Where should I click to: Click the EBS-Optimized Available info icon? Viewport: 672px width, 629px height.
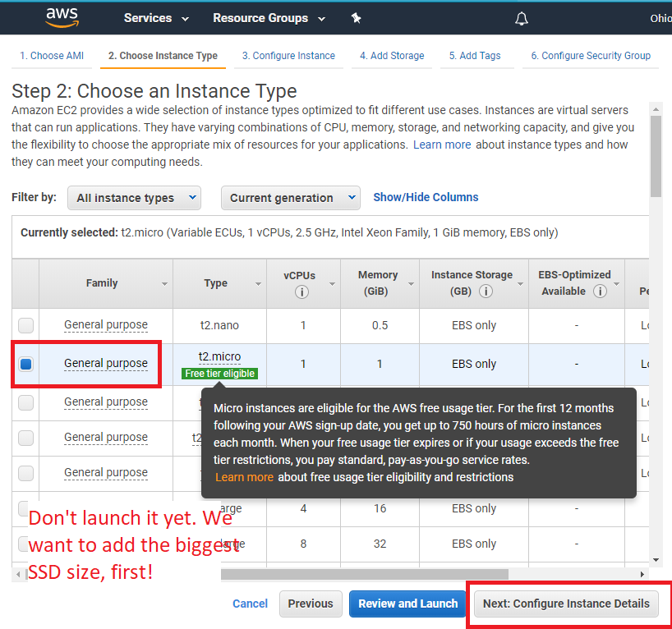click(x=600, y=292)
